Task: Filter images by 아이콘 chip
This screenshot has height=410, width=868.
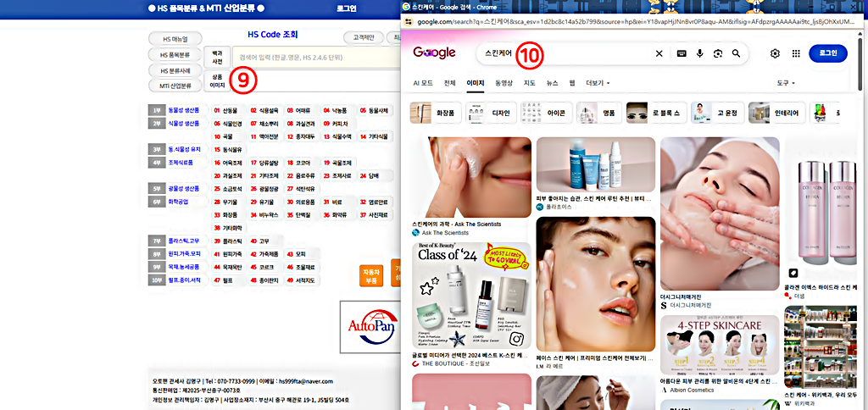Action: [546, 113]
